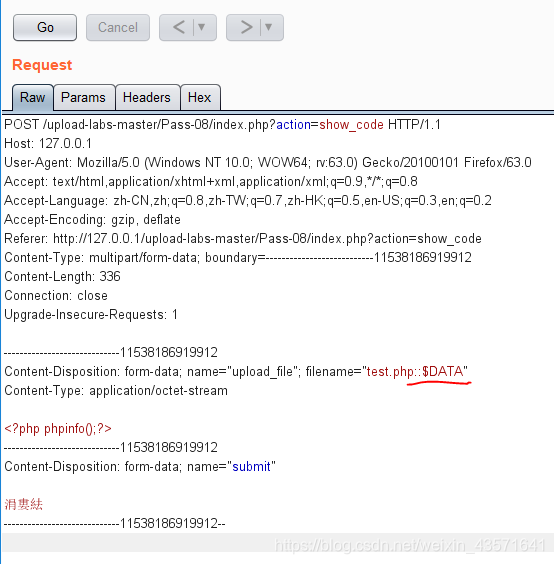Click 'Content-Type: application/octet-stream' line
Viewport: 554px width, 564px height.
tap(116, 391)
